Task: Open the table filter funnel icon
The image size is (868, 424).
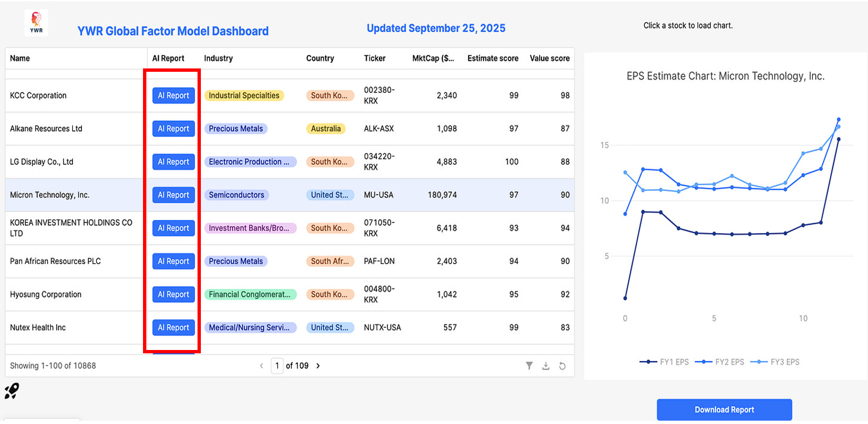Action: pos(529,366)
